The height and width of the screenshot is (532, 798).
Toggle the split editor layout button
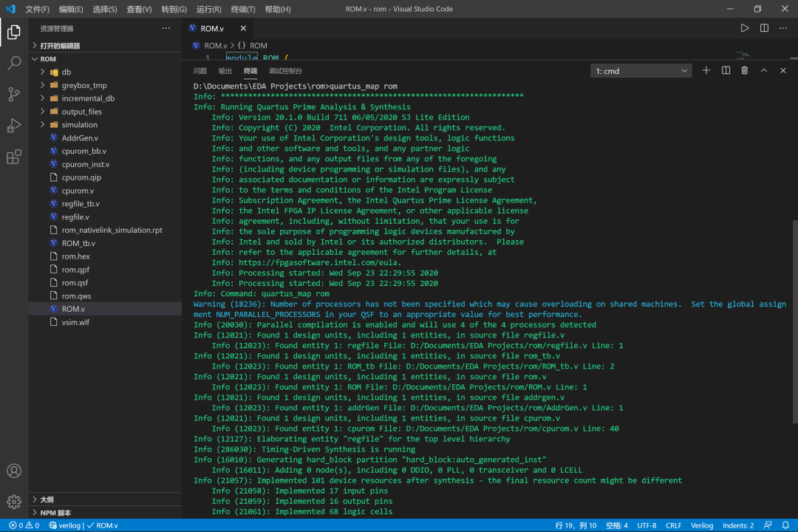[765, 29]
